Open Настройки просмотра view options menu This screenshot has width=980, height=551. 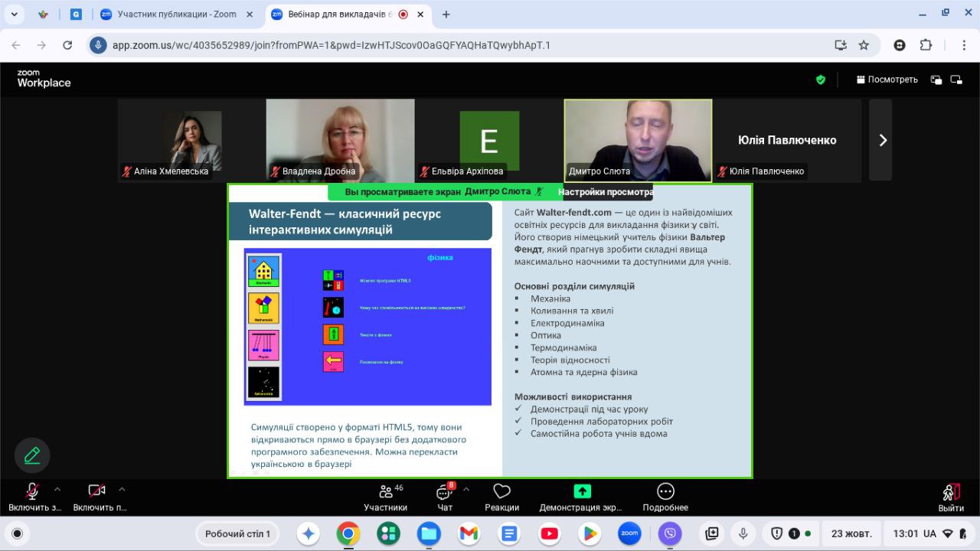(605, 192)
